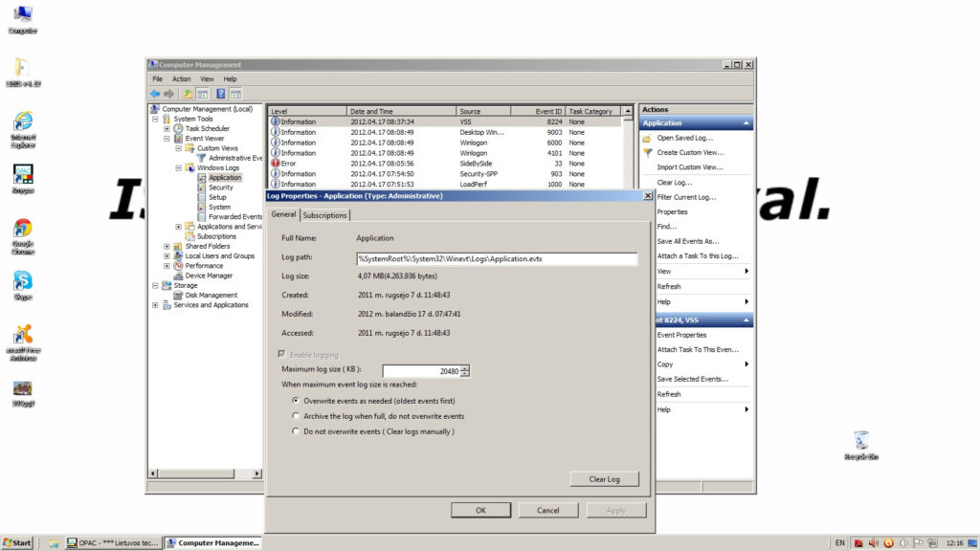This screenshot has height=551, width=980.
Task: Select the Google Chrome desktop icon
Action: 23,237
